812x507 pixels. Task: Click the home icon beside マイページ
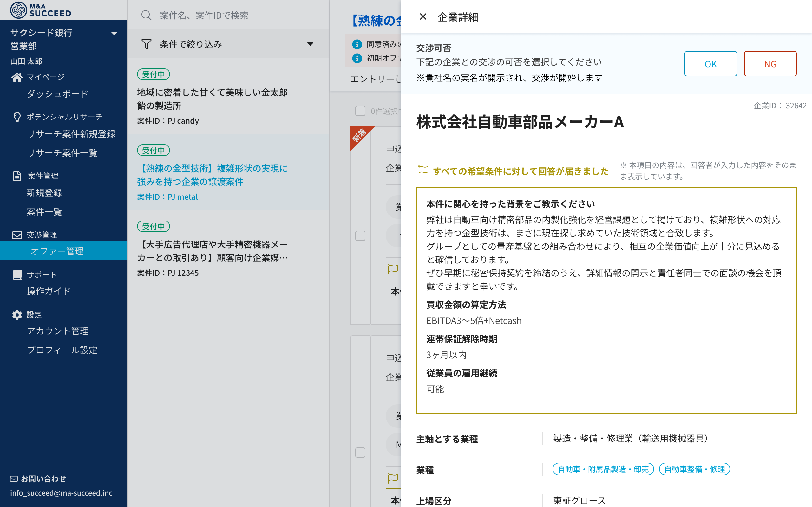(x=17, y=77)
